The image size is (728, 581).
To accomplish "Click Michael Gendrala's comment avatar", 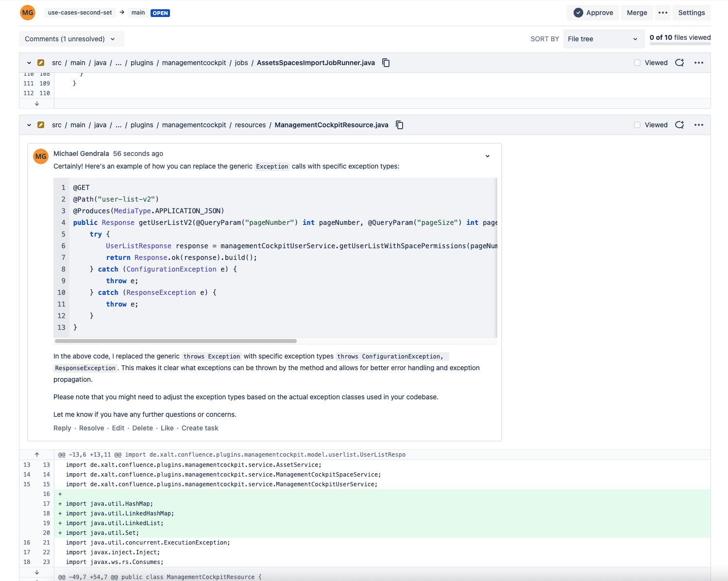I will (41, 156).
